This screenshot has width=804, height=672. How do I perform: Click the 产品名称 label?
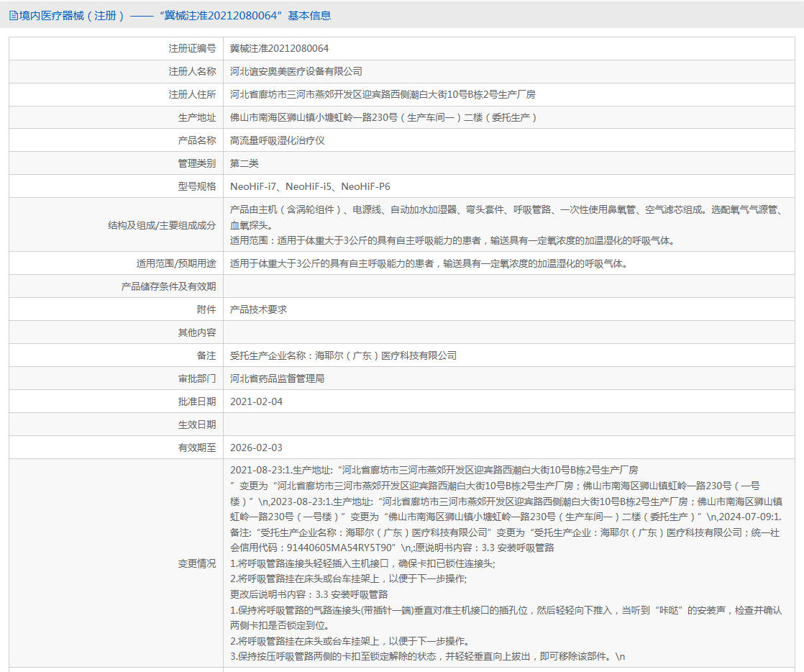coord(197,140)
